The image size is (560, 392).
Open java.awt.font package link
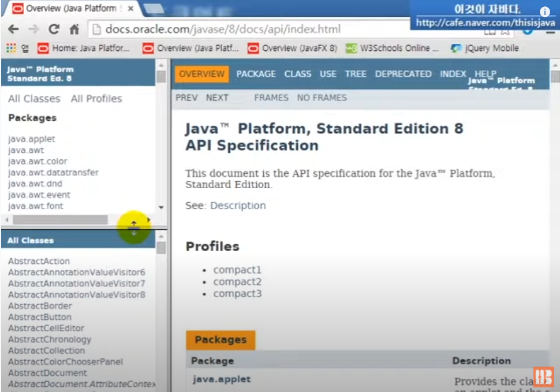coord(35,206)
